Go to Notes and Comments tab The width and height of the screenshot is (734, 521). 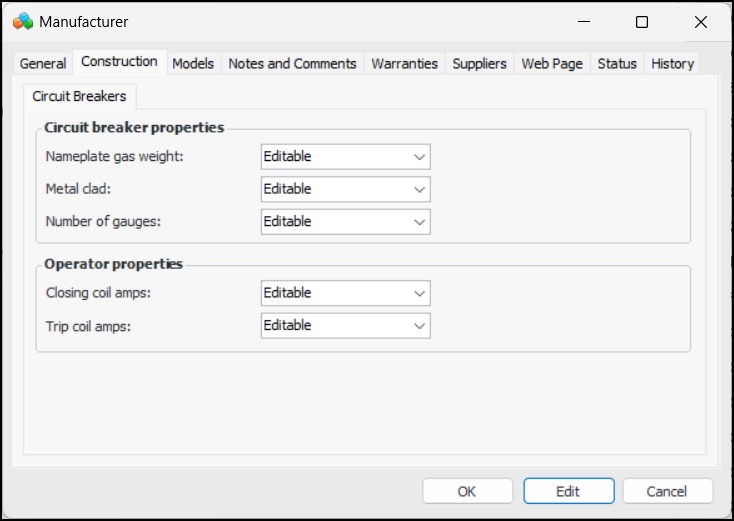(292, 64)
